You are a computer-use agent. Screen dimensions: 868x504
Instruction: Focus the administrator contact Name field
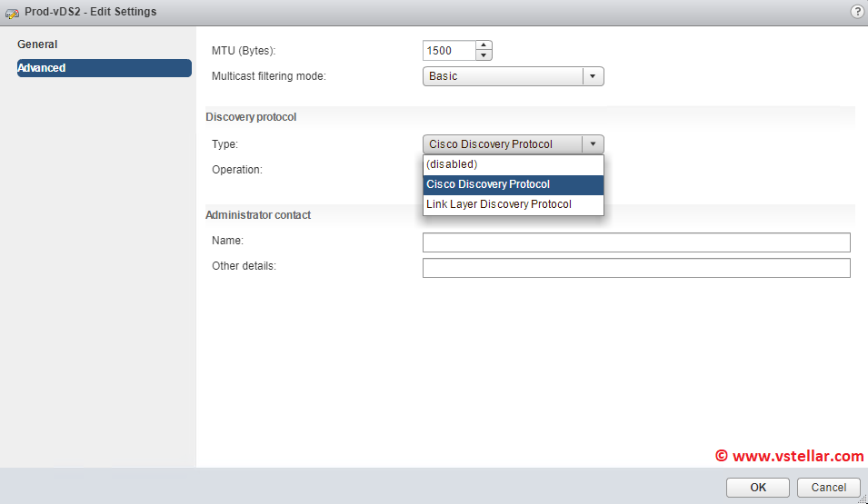(636, 242)
